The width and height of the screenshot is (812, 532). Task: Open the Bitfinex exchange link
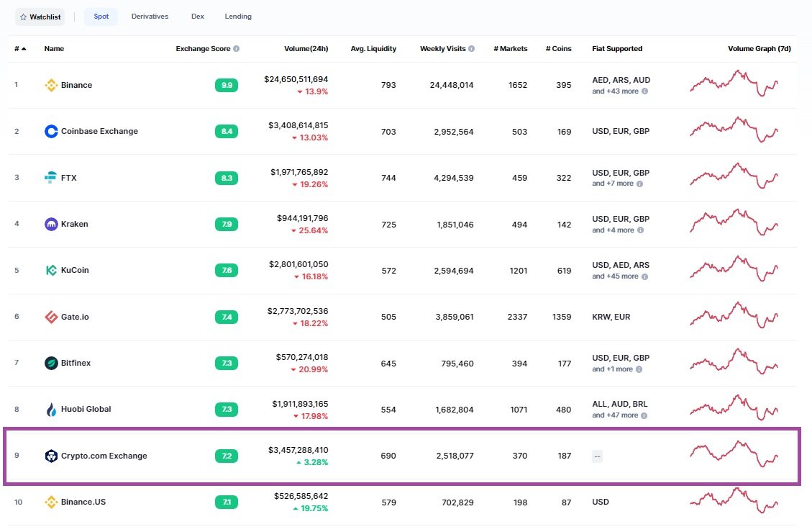click(76, 363)
